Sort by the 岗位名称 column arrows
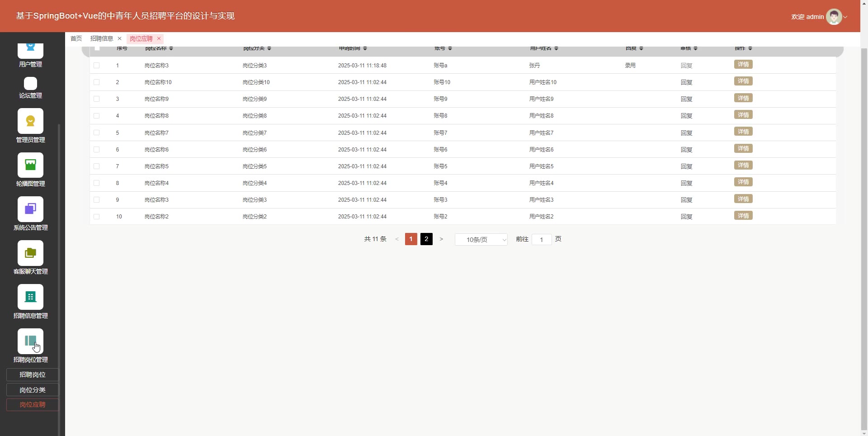The image size is (868, 436). point(171,48)
